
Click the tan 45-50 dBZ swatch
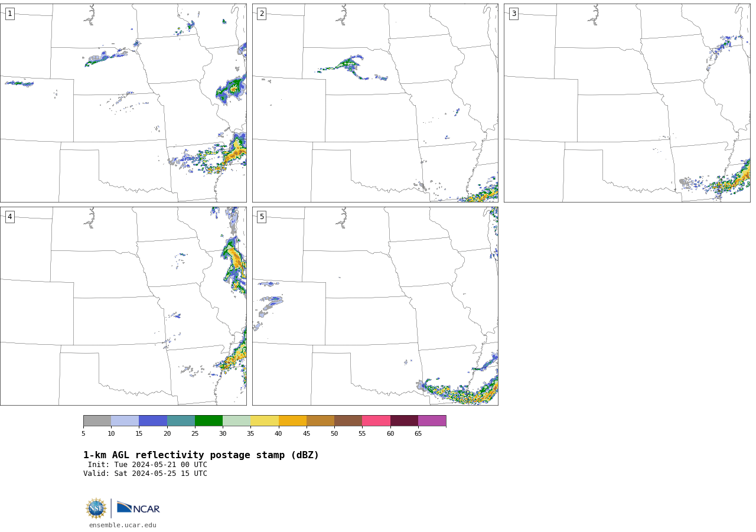click(320, 420)
